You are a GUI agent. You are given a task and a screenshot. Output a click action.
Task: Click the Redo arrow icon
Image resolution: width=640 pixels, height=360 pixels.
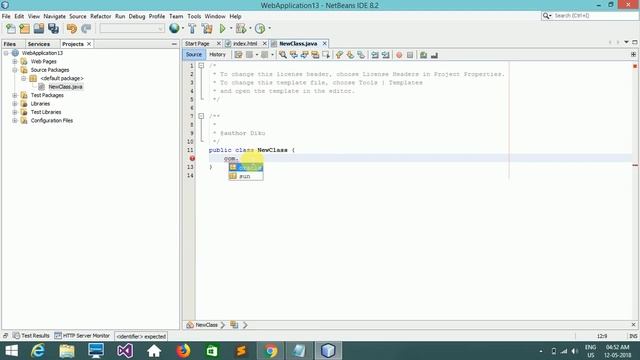click(86, 29)
